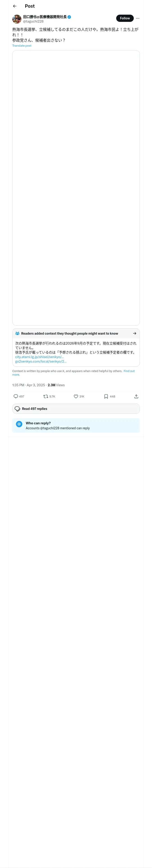This screenshot has height=868, width=152.
Task: Share the post via the share icon
Action: pyautogui.click(x=136, y=396)
